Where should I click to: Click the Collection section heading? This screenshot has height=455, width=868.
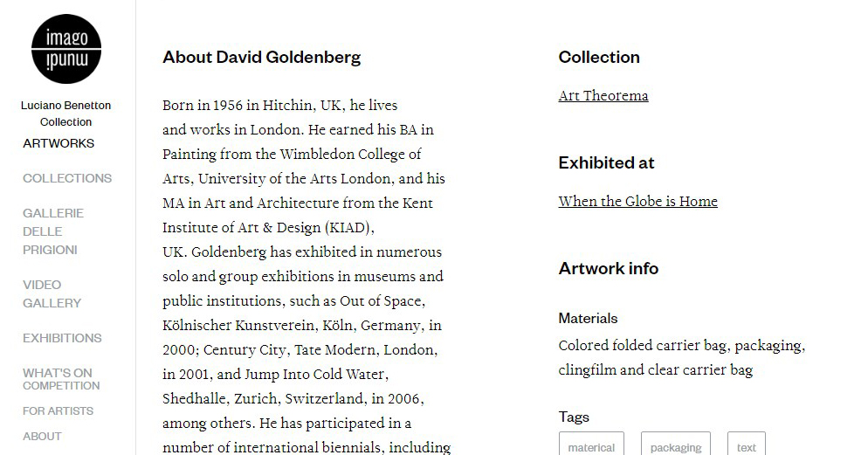tap(599, 57)
